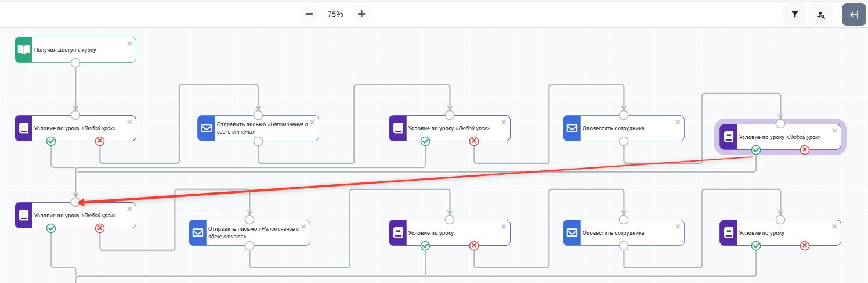Zoom in with the plus button
868x283 pixels.
pyautogui.click(x=361, y=14)
